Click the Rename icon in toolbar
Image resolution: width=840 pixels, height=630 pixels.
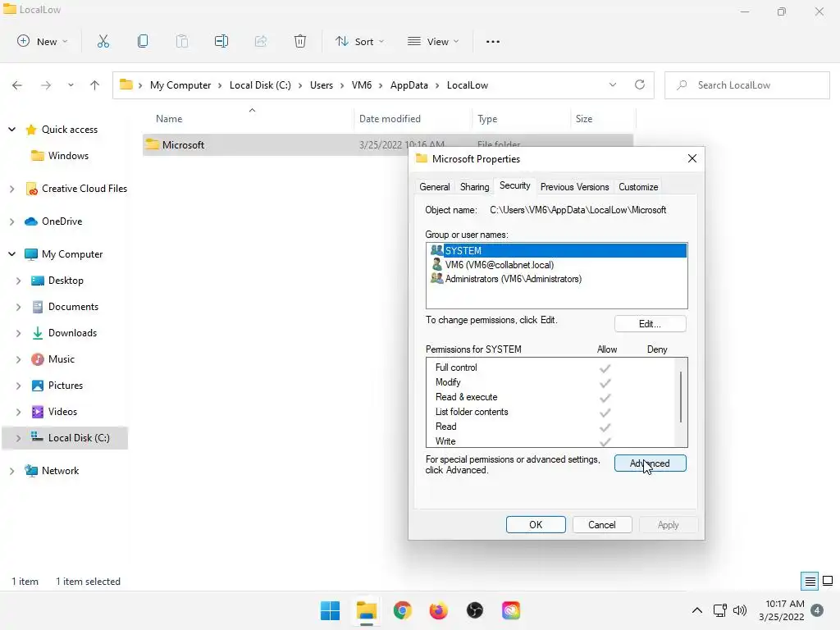[x=221, y=41]
